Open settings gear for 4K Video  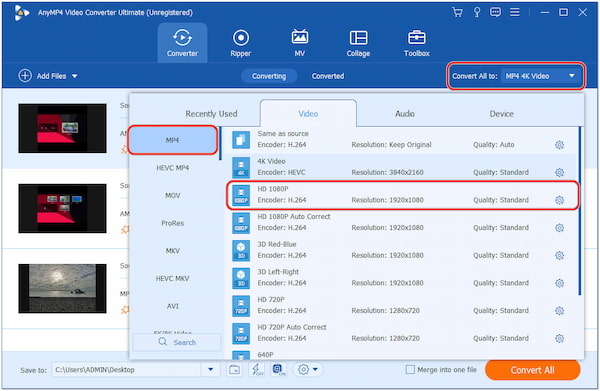[x=559, y=173]
